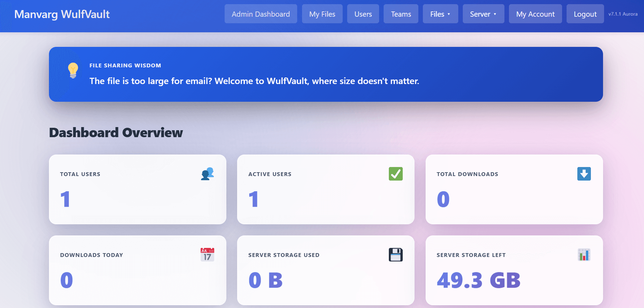This screenshot has height=308, width=644.
Task: Log out using Logout button
Action: tap(585, 14)
